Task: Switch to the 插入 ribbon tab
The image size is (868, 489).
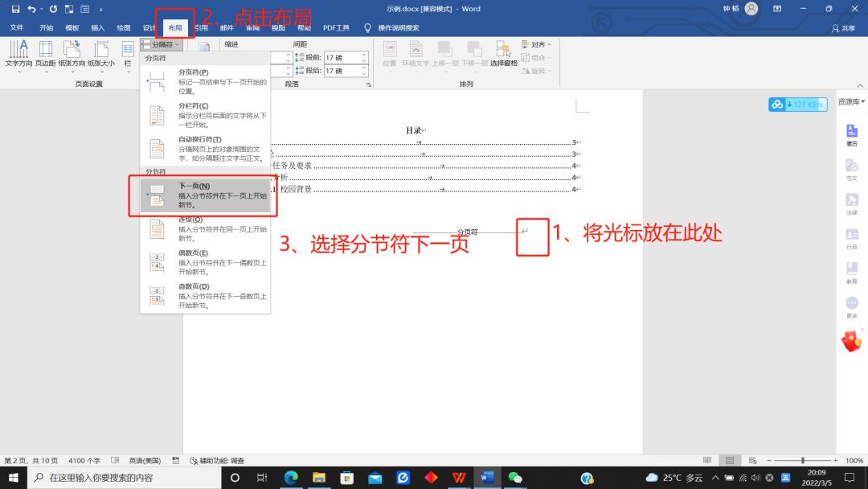Action: [x=97, y=27]
